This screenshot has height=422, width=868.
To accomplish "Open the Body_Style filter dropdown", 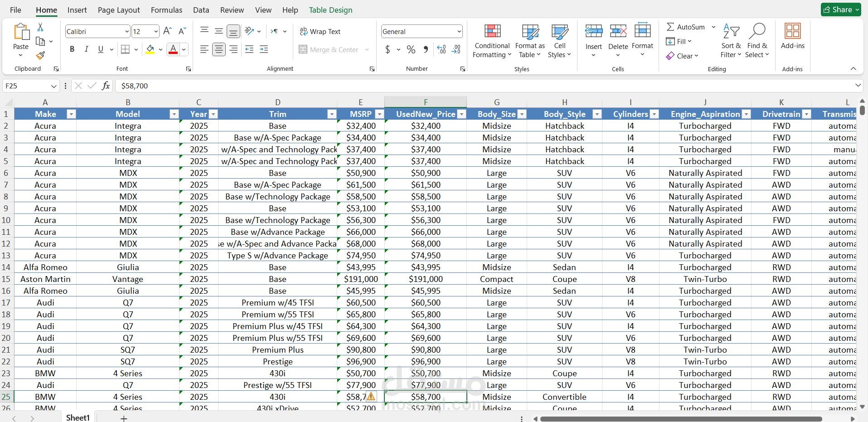I will (597, 114).
